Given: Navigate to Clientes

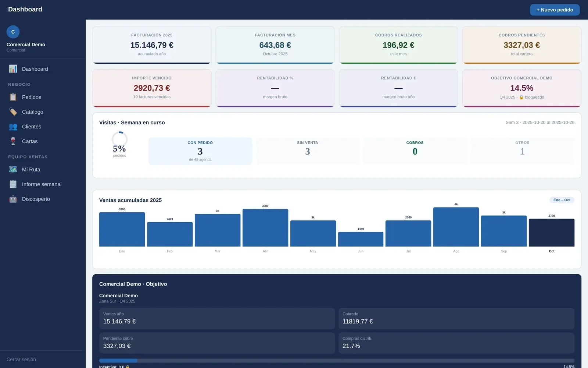Looking at the screenshot, I should pos(43,127).
